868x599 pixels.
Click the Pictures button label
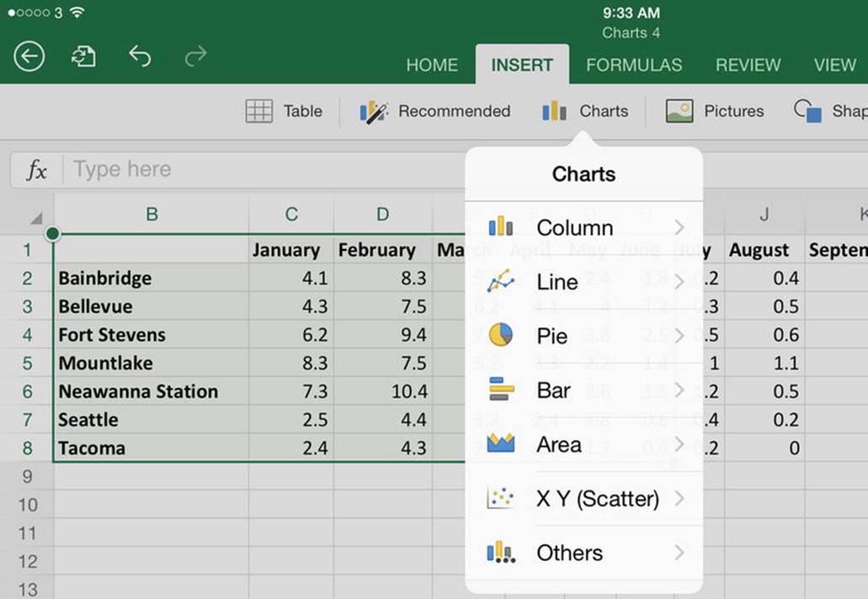734,111
